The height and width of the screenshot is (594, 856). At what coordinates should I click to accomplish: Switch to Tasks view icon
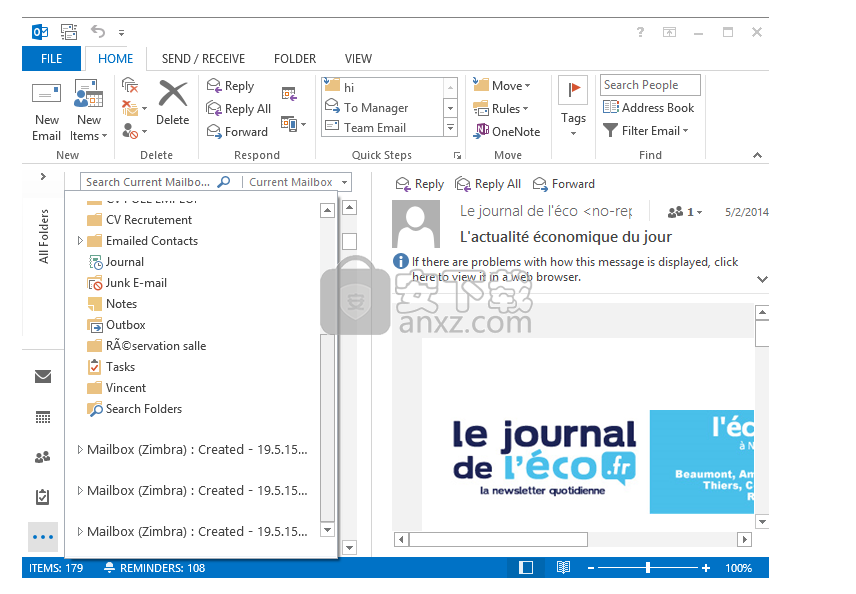click(x=43, y=497)
